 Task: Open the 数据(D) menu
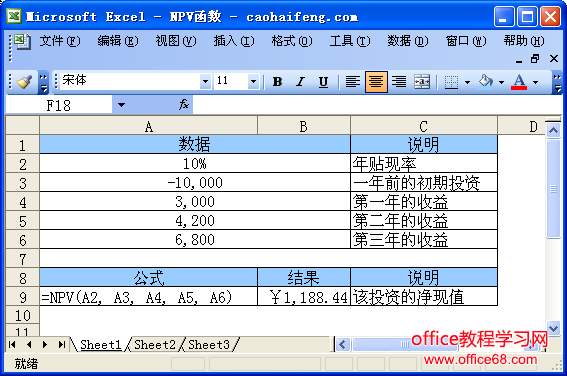(x=408, y=41)
